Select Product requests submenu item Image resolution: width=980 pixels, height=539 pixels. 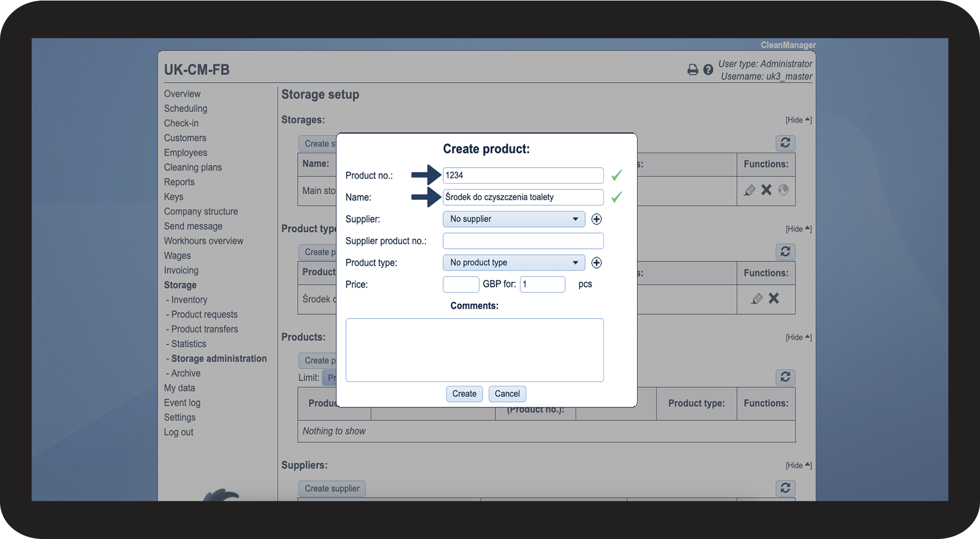point(204,315)
